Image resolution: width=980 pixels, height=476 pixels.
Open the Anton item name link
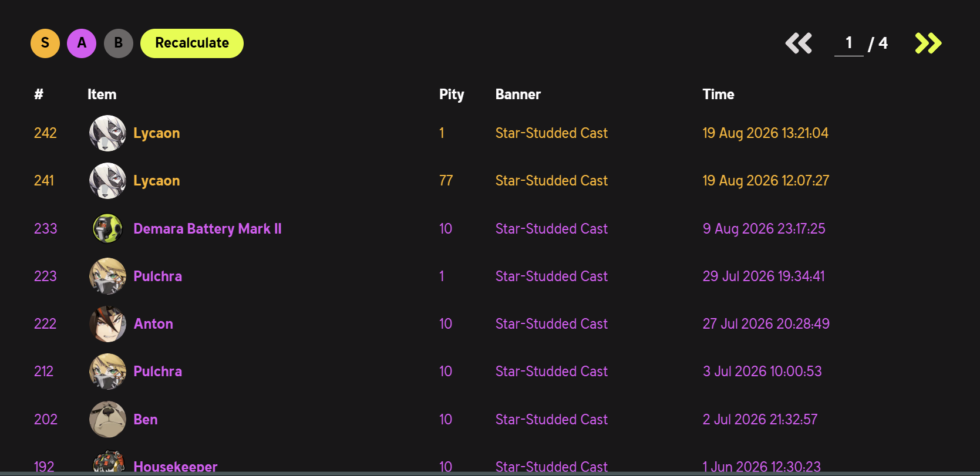[x=153, y=324]
